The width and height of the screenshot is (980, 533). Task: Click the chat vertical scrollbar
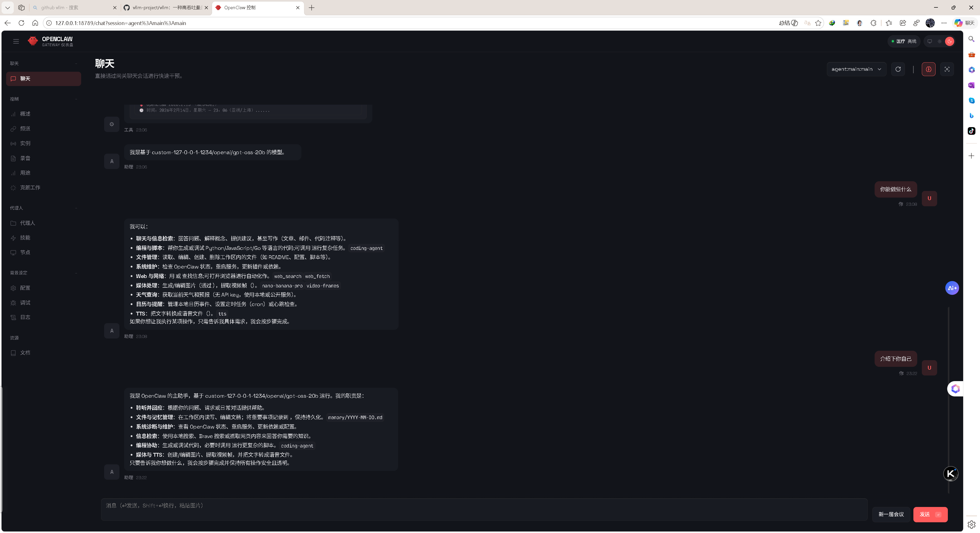coord(948,399)
